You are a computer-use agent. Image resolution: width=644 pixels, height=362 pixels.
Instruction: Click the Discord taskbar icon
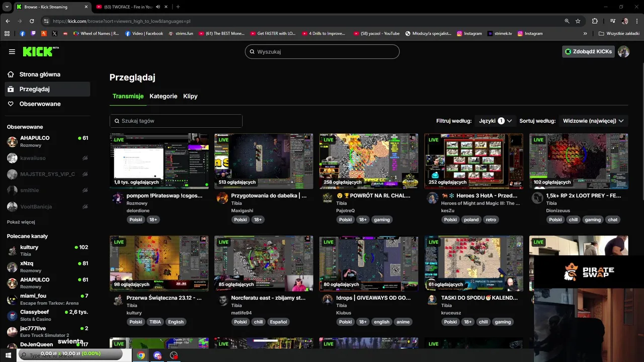pyautogui.click(x=157, y=355)
